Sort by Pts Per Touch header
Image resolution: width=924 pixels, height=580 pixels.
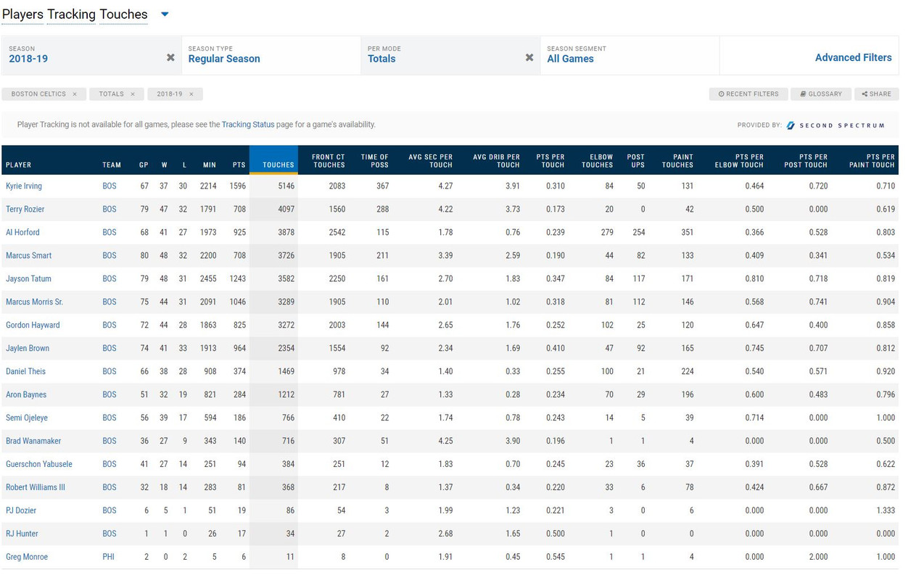point(550,161)
